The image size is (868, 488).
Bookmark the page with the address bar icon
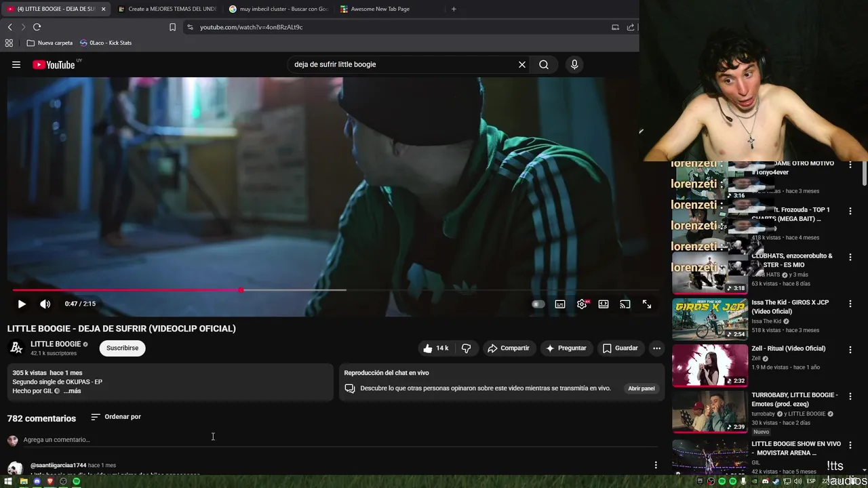pyautogui.click(x=172, y=27)
